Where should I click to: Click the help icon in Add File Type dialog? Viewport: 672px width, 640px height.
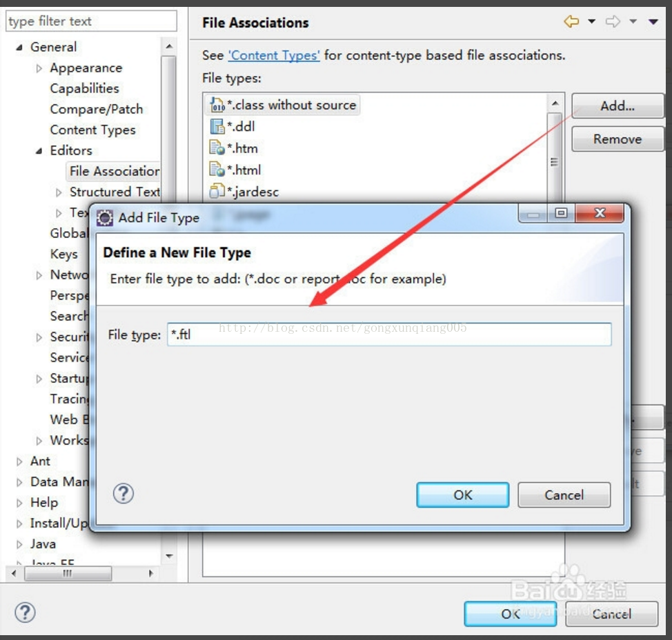(123, 494)
